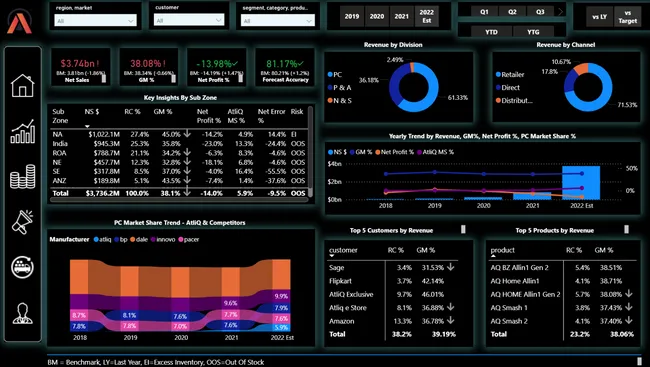Screen dimensions: 650x367
Task: Click info icon on Net Profit % card
Action: [x=240, y=78]
